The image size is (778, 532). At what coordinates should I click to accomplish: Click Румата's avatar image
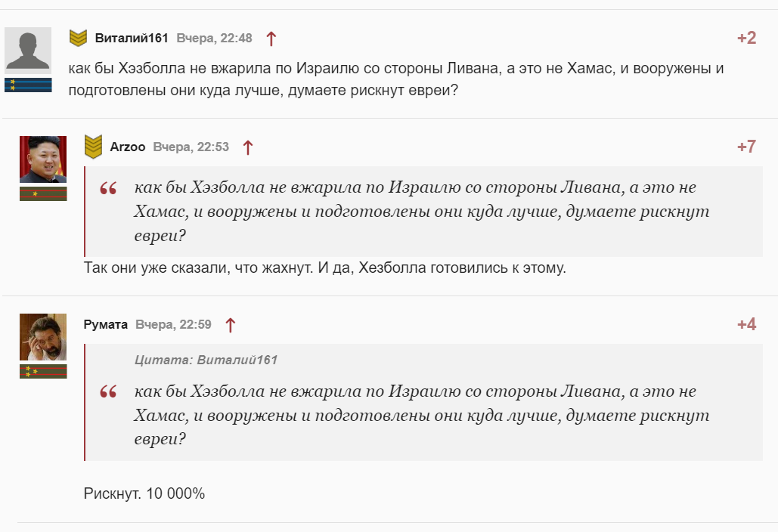pos(43,336)
